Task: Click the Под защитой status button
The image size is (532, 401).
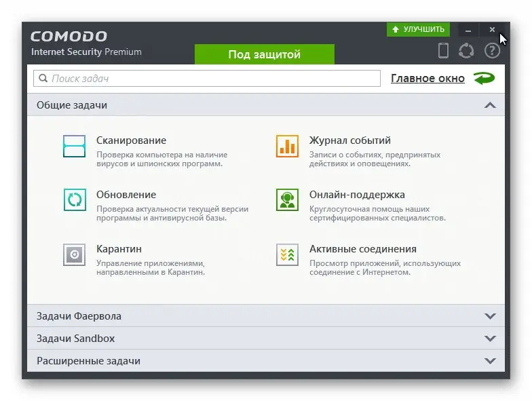Action: (x=265, y=54)
